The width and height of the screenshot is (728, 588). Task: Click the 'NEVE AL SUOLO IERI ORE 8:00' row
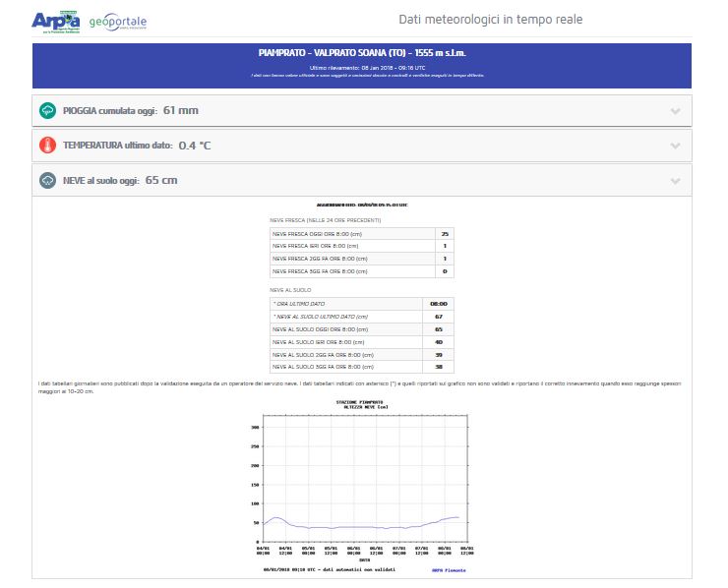coord(362,342)
